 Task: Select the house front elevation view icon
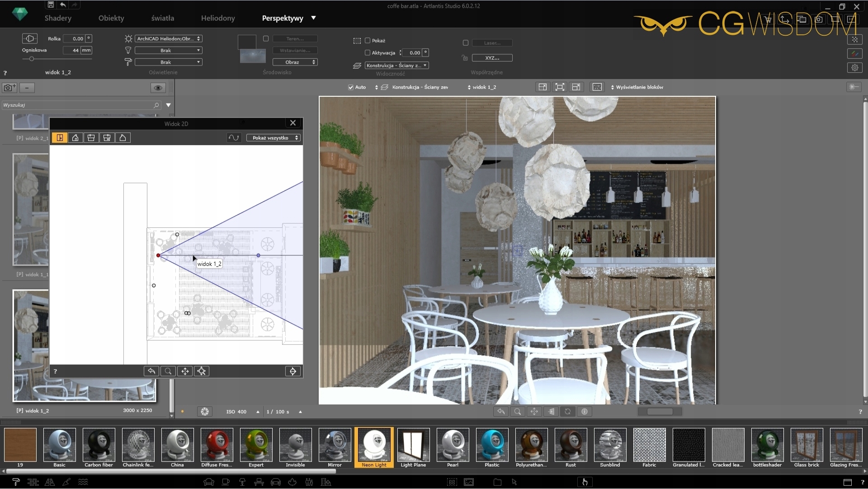pyautogui.click(x=75, y=138)
